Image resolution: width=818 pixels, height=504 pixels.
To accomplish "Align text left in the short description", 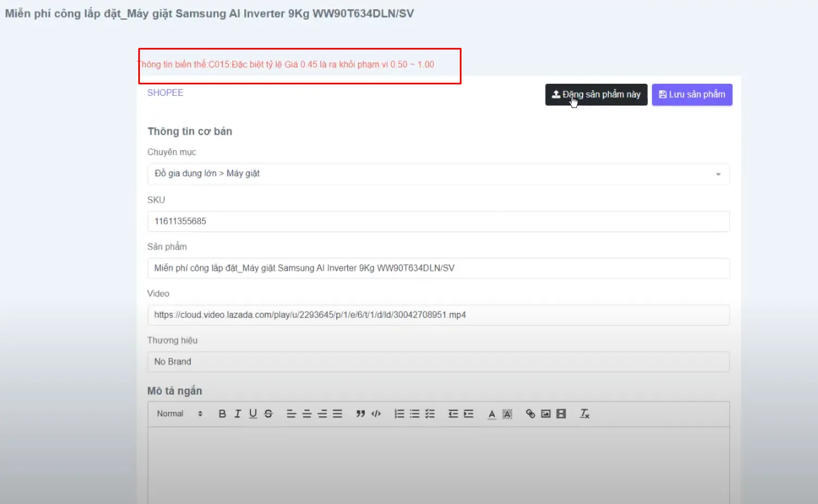I will tap(291, 414).
